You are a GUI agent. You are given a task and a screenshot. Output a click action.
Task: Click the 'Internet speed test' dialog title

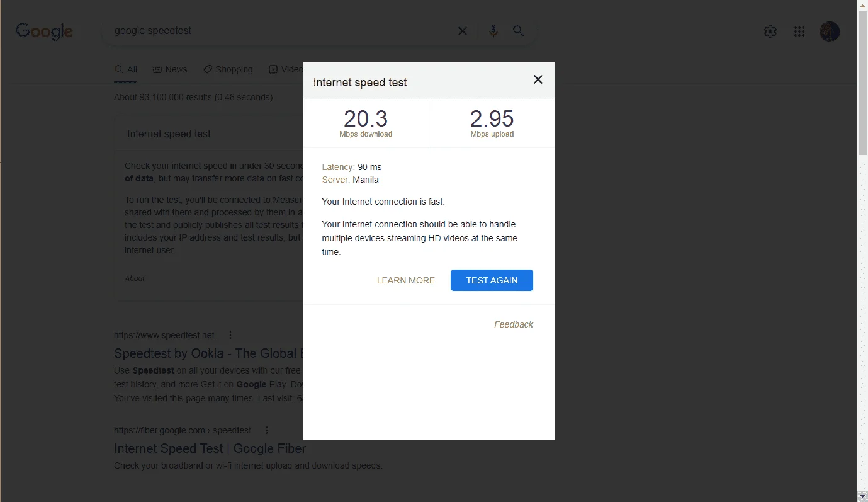(360, 83)
